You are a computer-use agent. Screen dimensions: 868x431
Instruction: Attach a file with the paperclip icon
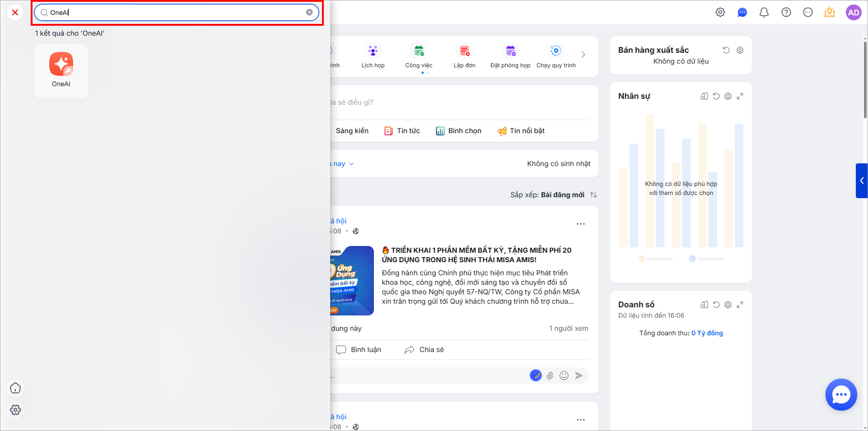click(550, 375)
